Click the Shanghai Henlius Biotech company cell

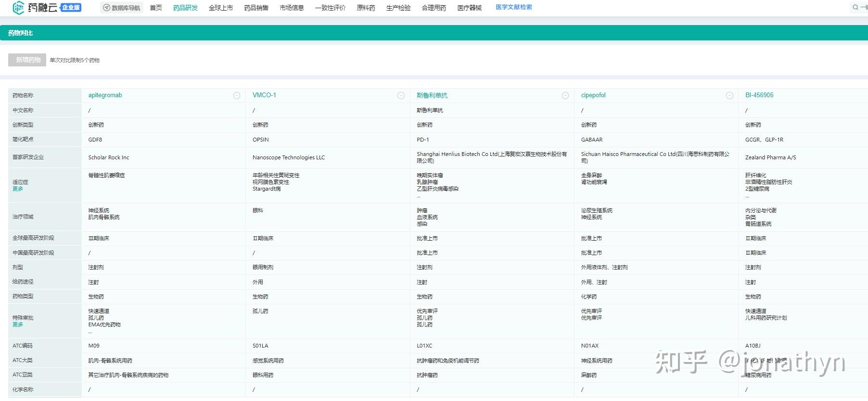pyautogui.click(x=492, y=157)
